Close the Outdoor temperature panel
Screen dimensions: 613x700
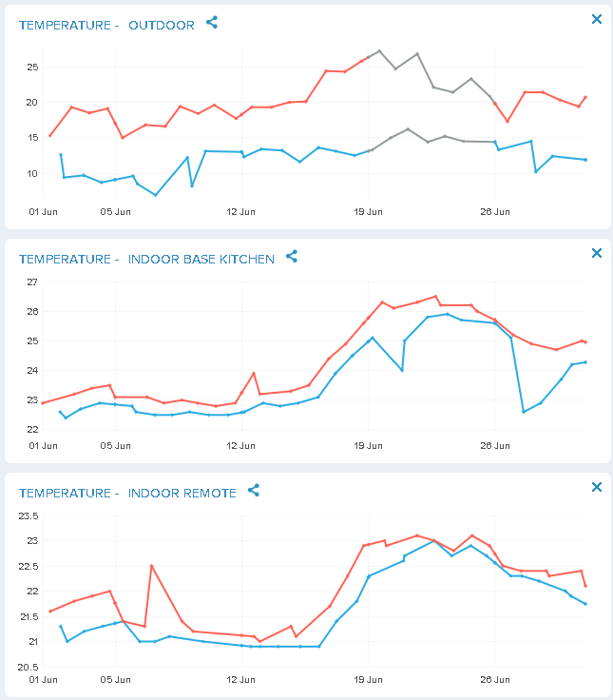tap(597, 19)
